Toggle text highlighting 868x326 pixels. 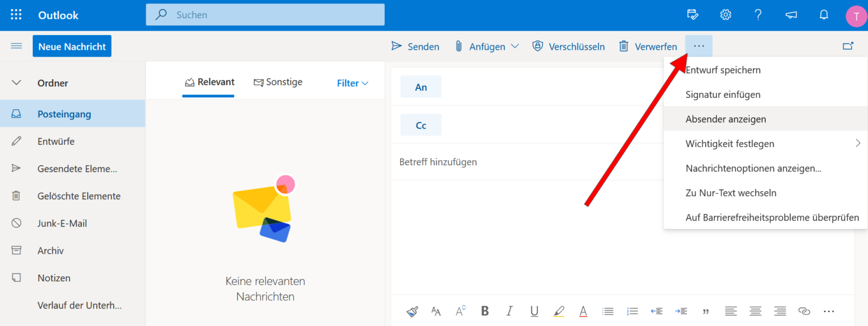pos(559,311)
